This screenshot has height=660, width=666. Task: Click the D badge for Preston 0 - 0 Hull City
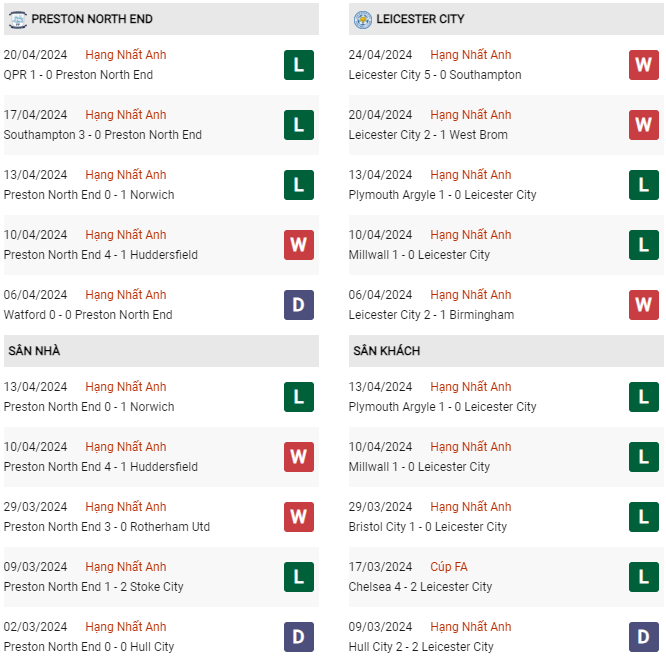click(x=298, y=637)
